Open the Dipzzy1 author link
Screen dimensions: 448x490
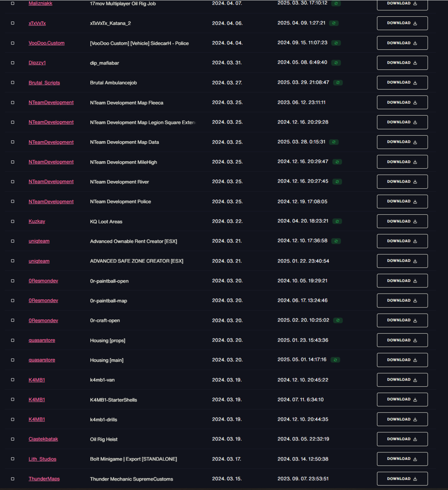[37, 63]
